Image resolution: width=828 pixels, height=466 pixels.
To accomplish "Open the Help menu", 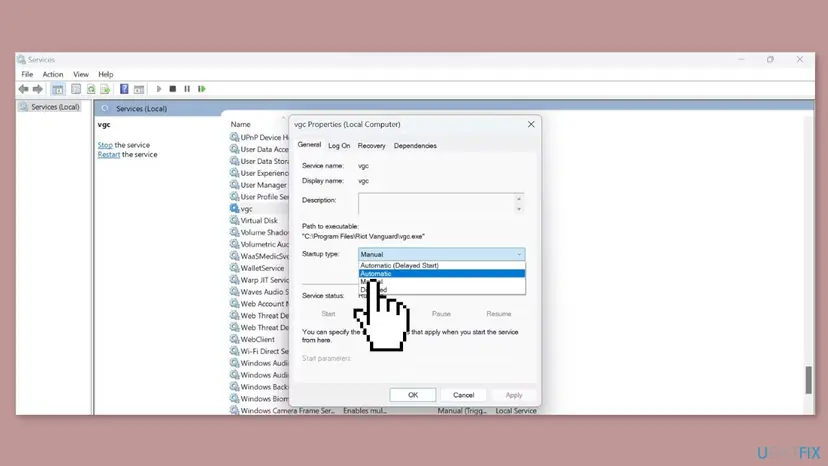I will pos(106,74).
